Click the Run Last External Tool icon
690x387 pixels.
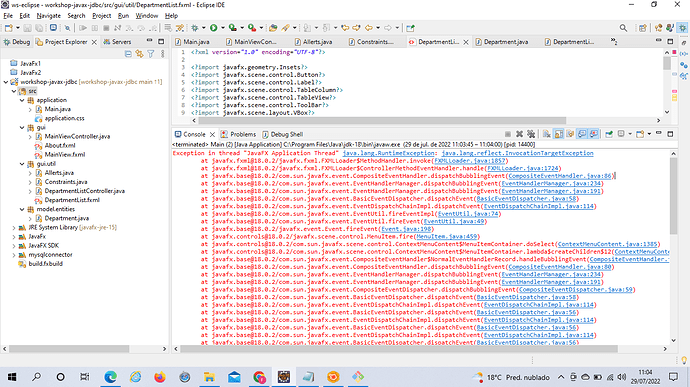(252, 28)
